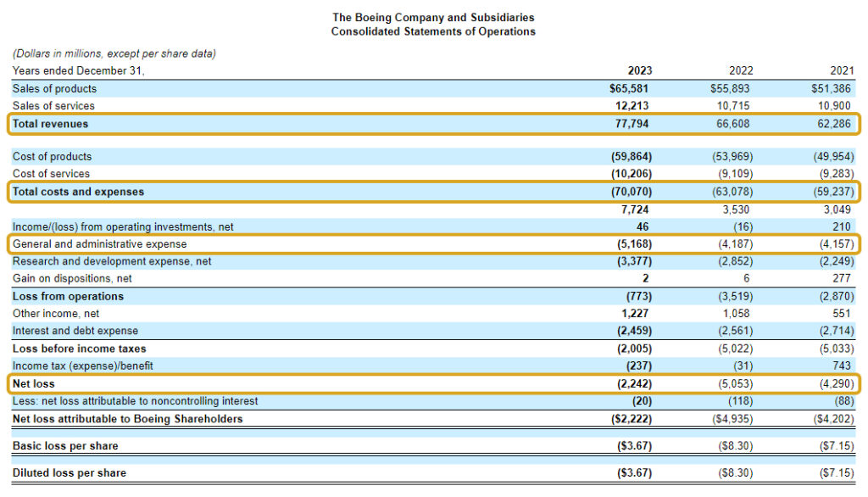Click the Loss from operations row label
Viewport: 868px width, 497px height.
point(68,296)
